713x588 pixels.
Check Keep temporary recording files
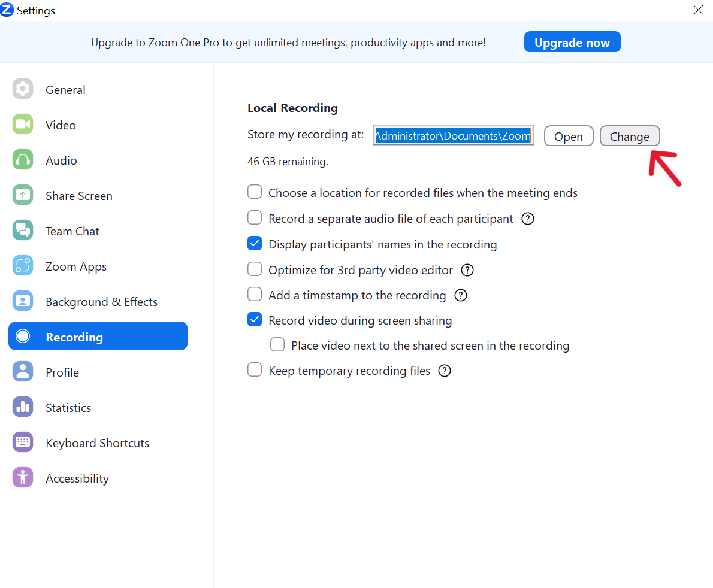[255, 370]
